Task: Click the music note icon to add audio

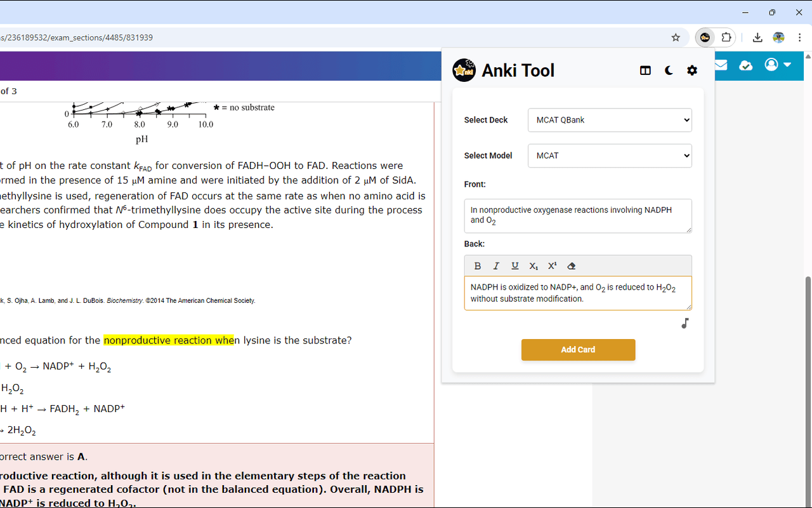Action: [x=684, y=323]
